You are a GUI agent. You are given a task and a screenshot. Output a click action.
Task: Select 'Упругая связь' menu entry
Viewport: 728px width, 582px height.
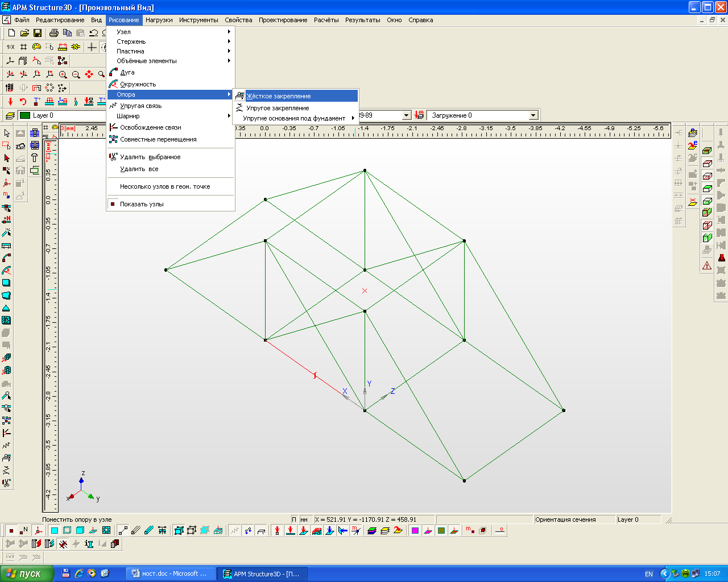click(171, 106)
